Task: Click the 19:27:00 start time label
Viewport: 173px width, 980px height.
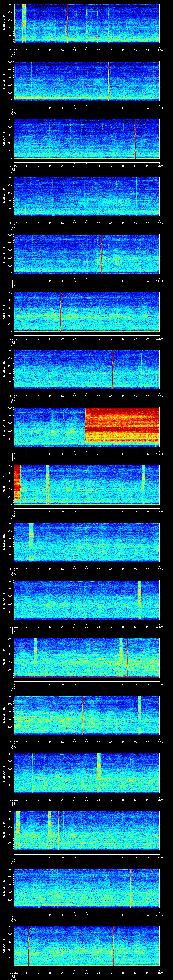Action: tap(14, 684)
